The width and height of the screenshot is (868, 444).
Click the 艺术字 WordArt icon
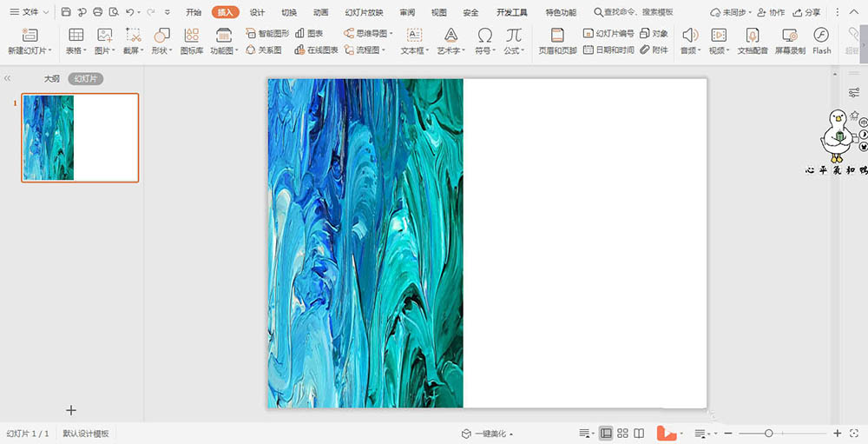pyautogui.click(x=451, y=36)
